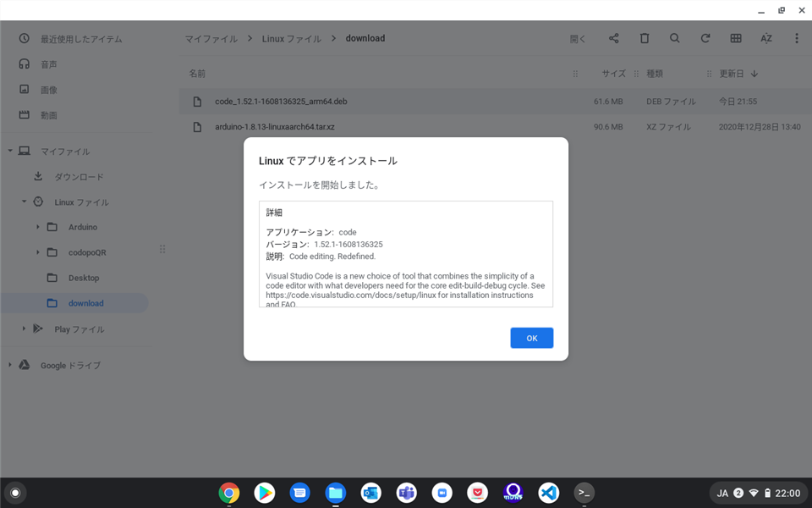Click the file icon of arduino archive
Screen dimensions: 812x508
(x=197, y=127)
